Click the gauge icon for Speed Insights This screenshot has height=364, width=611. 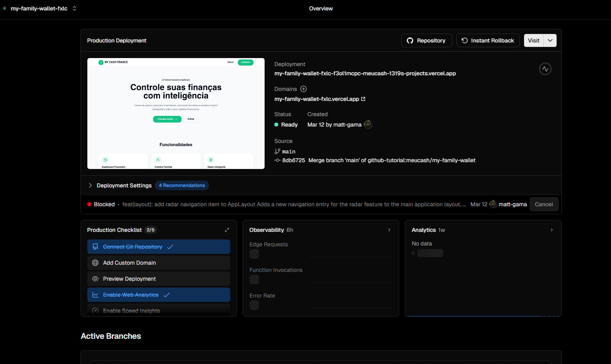tap(95, 311)
